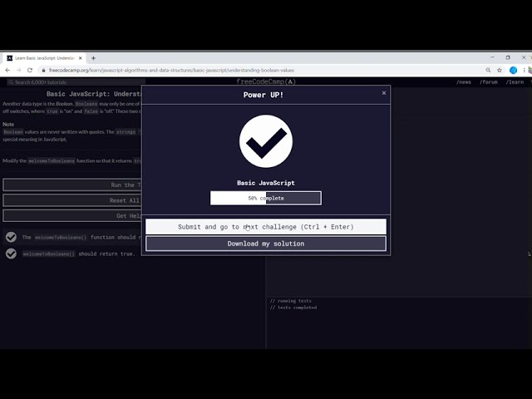Go to the /forum link
The height and width of the screenshot is (399, 532).
[x=488, y=82]
